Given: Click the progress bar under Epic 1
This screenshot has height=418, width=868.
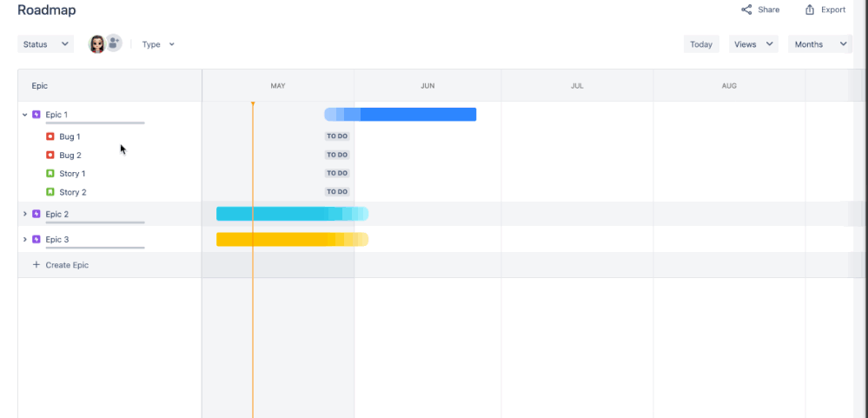Looking at the screenshot, I should pos(96,123).
